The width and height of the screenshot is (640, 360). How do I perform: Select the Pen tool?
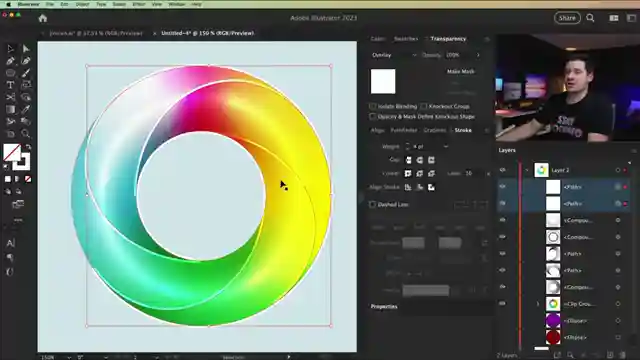pos(10,61)
